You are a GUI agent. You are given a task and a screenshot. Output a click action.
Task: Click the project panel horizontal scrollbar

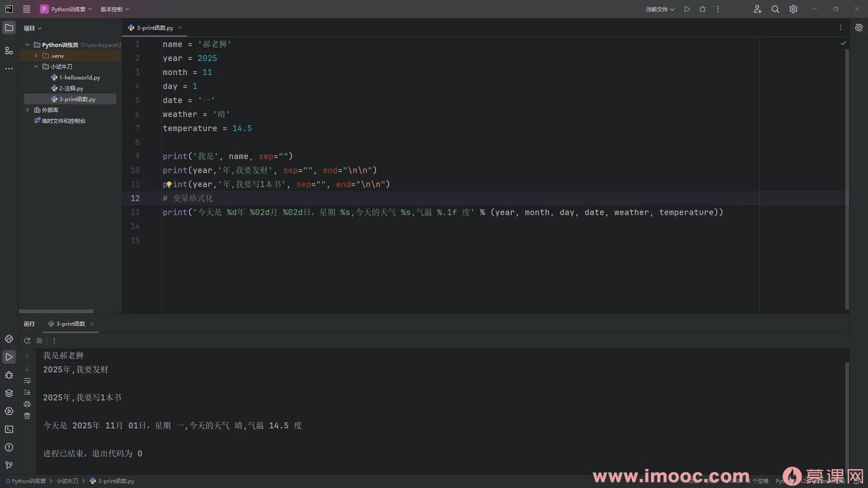click(56, 311)
